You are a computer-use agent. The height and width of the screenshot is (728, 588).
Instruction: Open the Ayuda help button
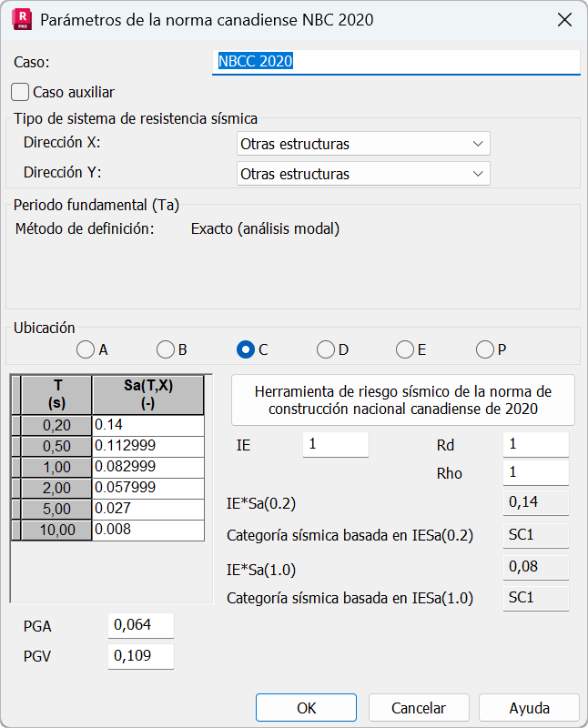530,708
